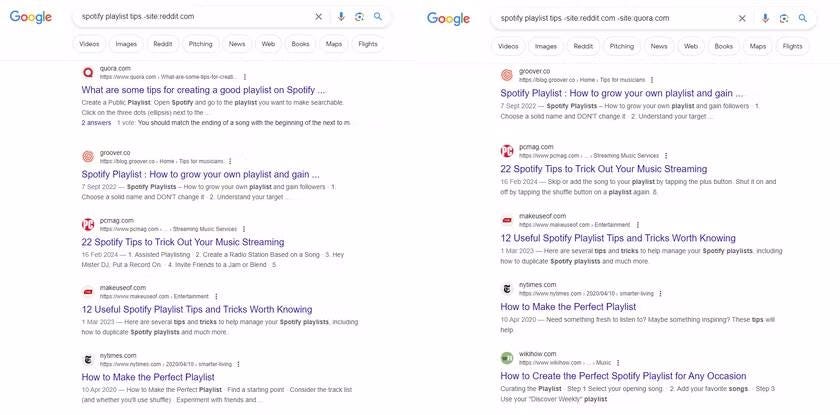Click the PCMag favicon in left results
Screen dimensions: 840x415
coord(88,224)
